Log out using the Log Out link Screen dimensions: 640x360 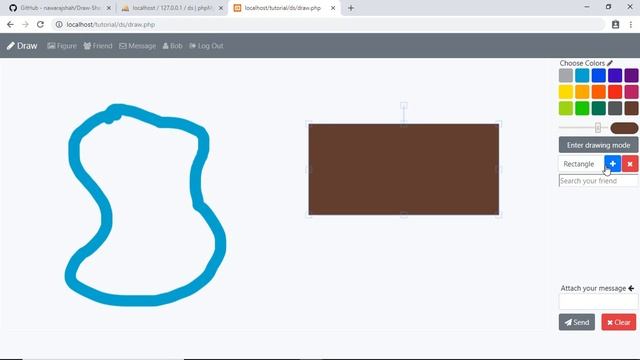pos(207,46)
